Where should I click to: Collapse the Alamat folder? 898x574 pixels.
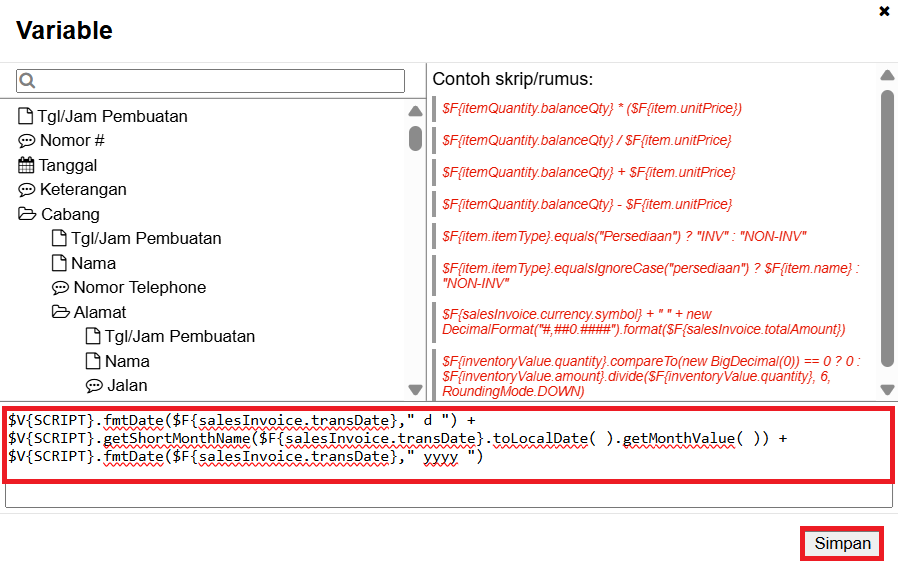coord(60,312)
